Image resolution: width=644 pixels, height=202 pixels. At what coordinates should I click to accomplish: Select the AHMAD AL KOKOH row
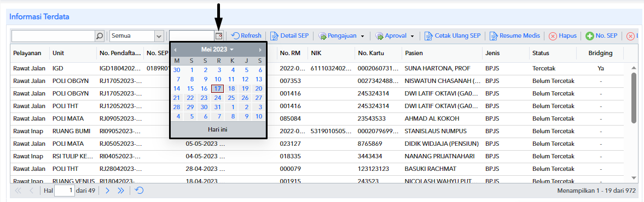(317, 119)
